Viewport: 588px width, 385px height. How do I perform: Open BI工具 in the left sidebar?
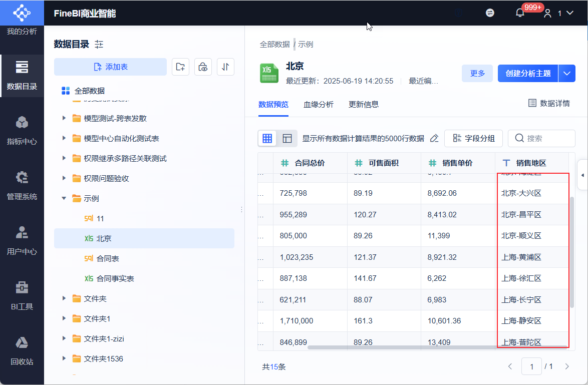(x=22, y=295)
